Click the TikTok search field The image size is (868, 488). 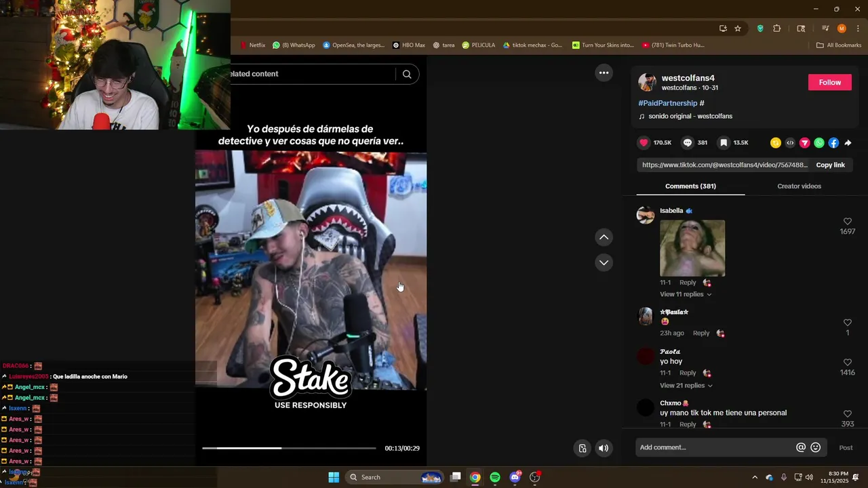coord(312,74)
